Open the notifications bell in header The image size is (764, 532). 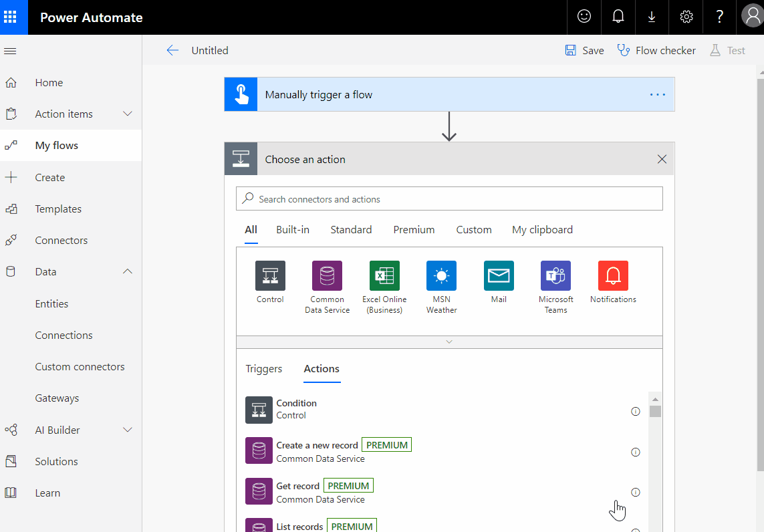(x=618, y=17)
